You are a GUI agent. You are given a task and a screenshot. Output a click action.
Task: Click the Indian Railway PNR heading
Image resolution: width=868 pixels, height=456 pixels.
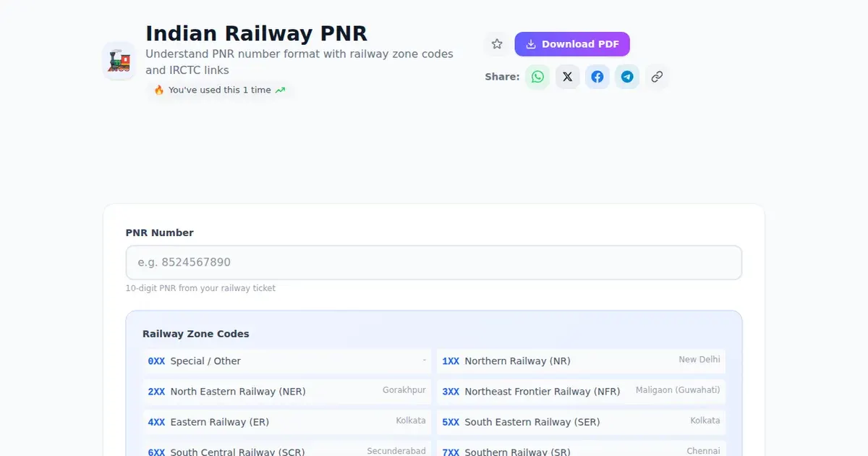pos(257,33)
